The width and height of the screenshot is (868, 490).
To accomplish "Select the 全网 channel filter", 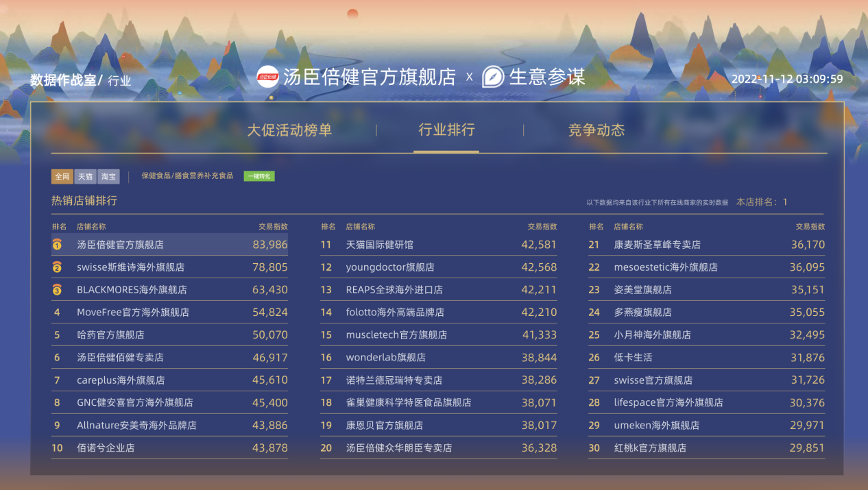I will coord(62,176).
